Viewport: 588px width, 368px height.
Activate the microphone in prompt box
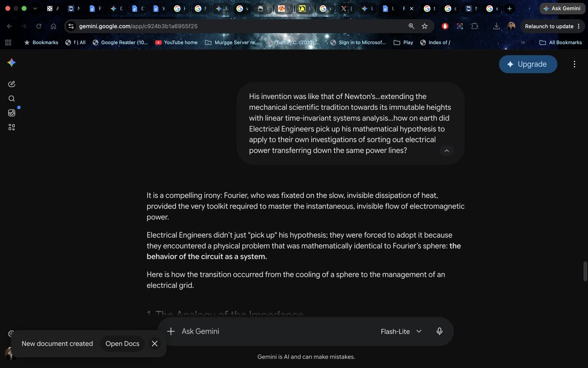pyautogui.click(x=440, y=331)
